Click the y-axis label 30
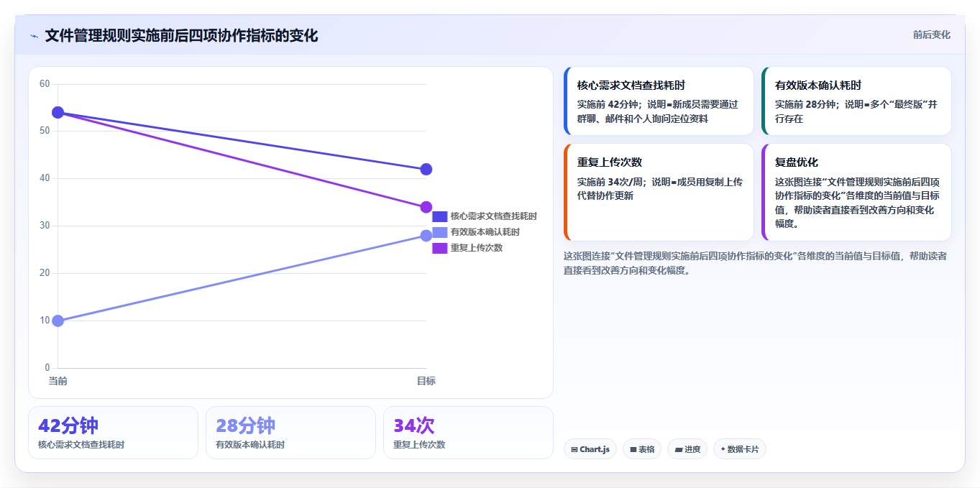The height and width of the screenshot is (488, 980). (45, 226)
